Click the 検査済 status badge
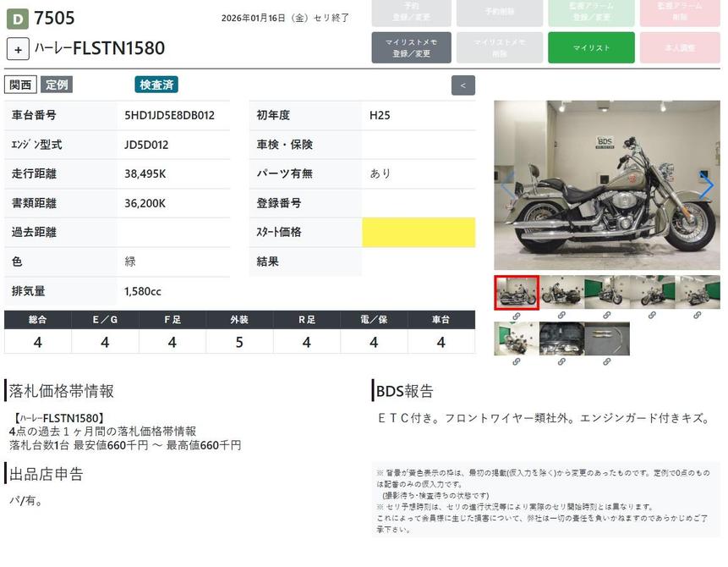Image resolution: width=728 pixels, height=567 pixels. 156,85
